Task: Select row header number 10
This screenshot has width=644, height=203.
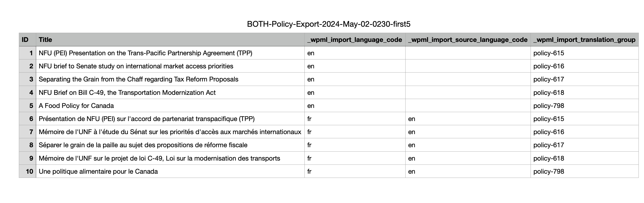Action: pyautogui.click(x=28, y=171)
